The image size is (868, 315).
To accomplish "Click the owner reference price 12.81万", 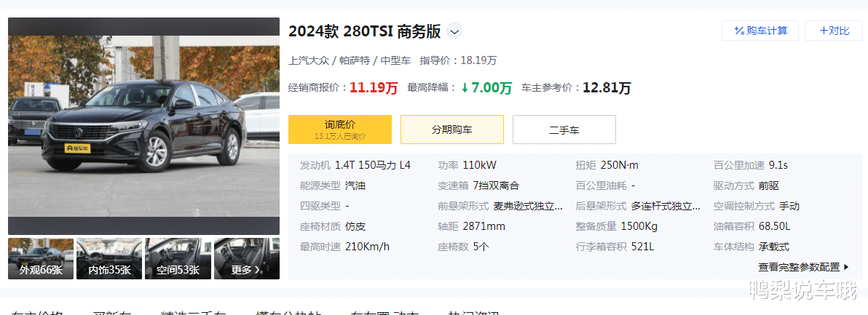I will tap(607, 87).
